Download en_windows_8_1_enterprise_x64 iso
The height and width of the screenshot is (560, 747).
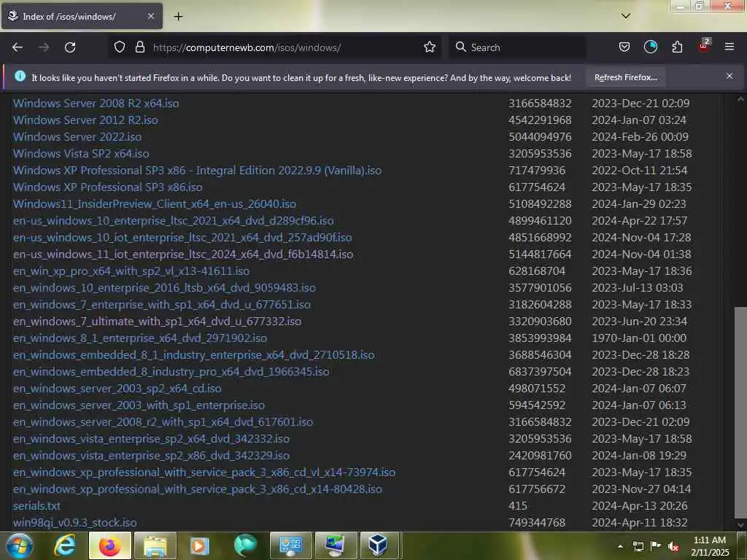140,338
